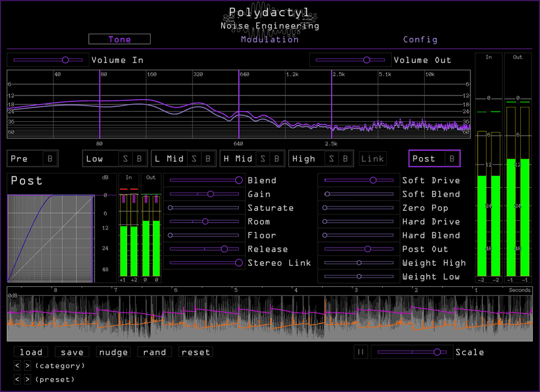This screenshot has height=392, width=540.
Task: Go to previous category arrow
Action: coord(17,366)
